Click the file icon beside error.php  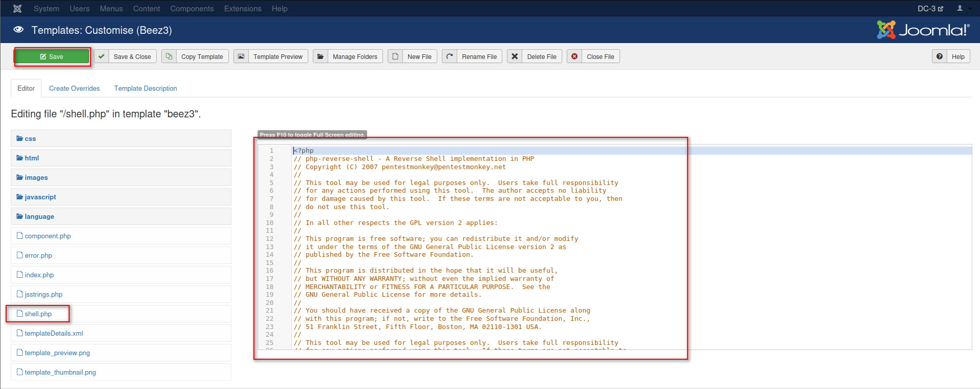coord(20,255)
